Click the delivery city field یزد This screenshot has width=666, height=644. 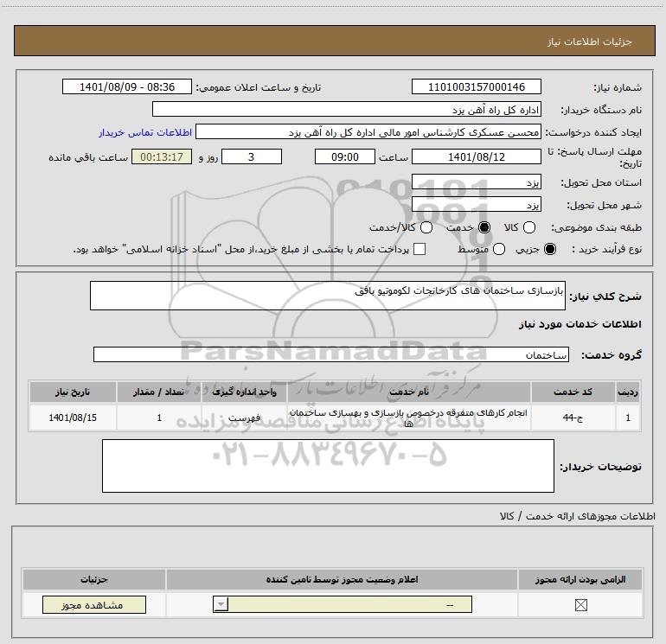click(476, 205)
